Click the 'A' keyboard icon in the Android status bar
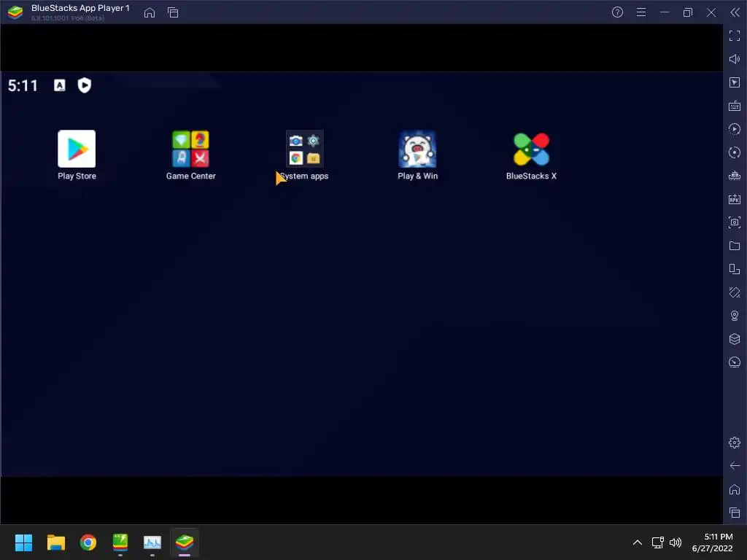Viewport: 747px width, 560px height. (60, 85)
